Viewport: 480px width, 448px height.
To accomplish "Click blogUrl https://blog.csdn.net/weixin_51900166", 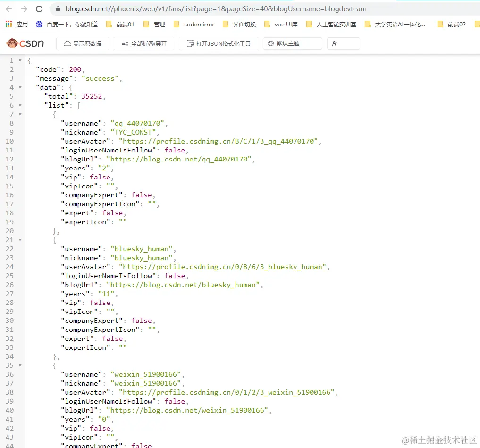I will tap(187, 410).
